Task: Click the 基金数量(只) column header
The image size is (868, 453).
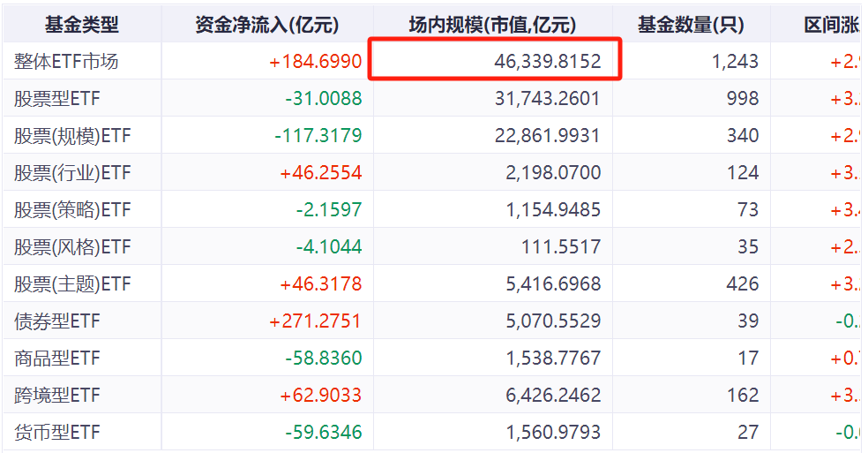Action: click(691, 25)
